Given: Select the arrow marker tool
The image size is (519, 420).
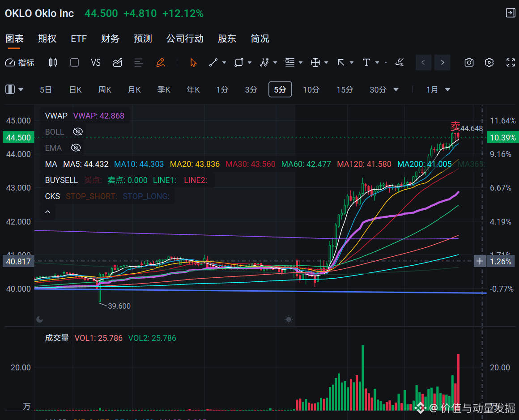Looking at the screenshot, I should pyautogui.click(x=340, y=63).
